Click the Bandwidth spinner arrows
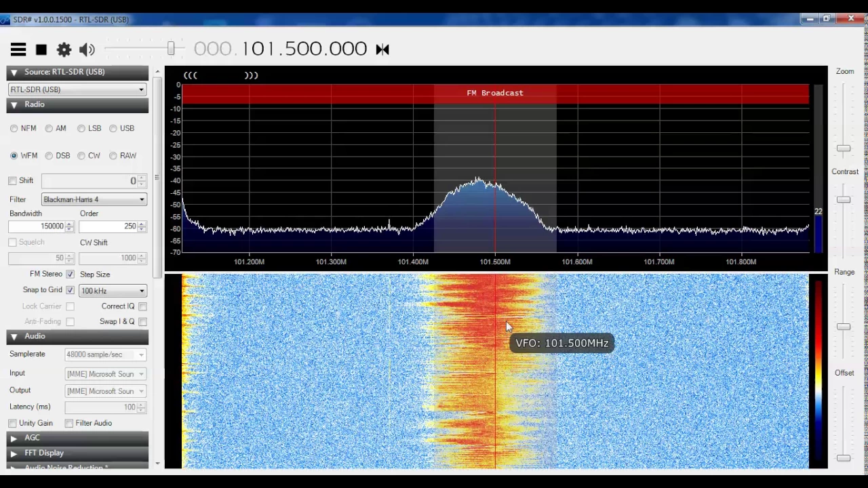Screen dimensions: 868x488 [x=69, y=226]
